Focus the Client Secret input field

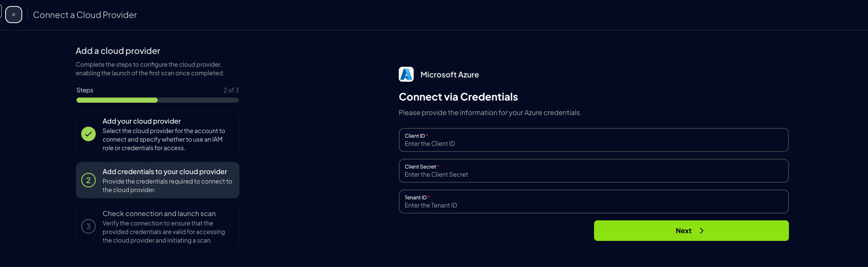pos(594,171)
